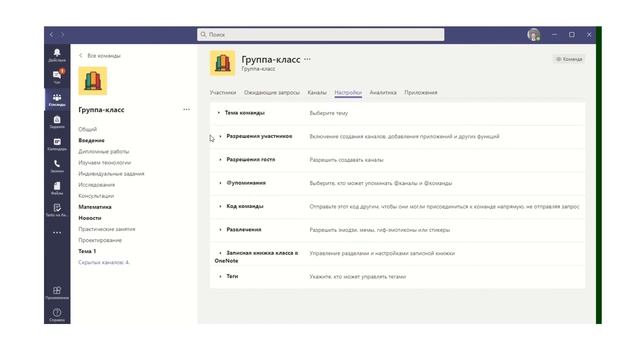Open Assignments from the sidebar
Screen dimensions: 640x360
(x=57, y=122)
